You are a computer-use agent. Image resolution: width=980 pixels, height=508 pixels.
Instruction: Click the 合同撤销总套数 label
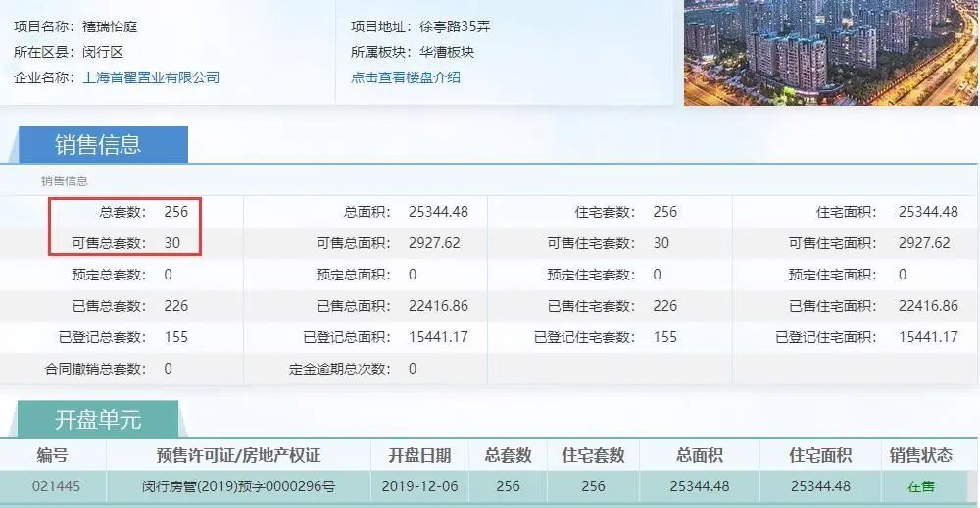click(x=95, y=369)
